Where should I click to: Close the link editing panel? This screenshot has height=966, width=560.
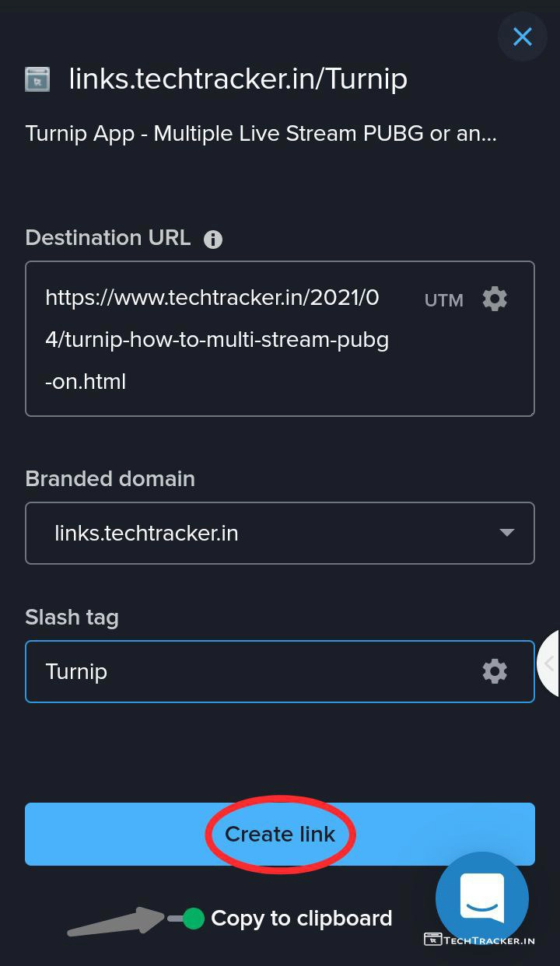click(x=522, y=37)
